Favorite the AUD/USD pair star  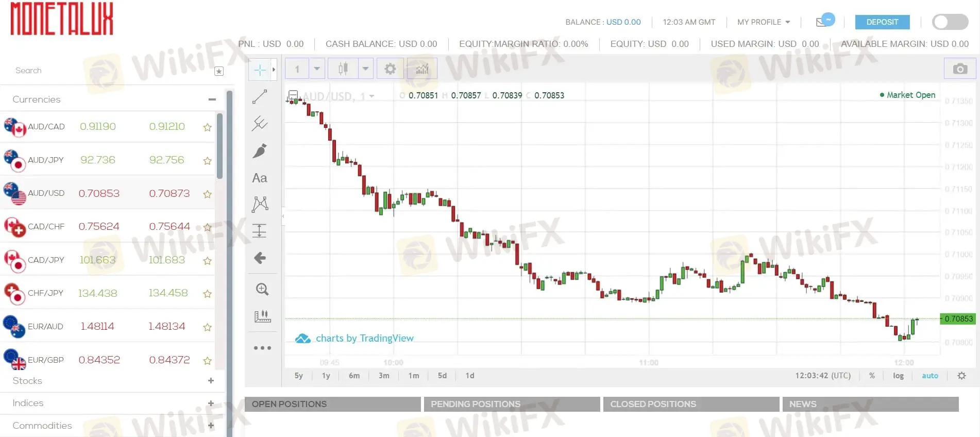(207, 194)
